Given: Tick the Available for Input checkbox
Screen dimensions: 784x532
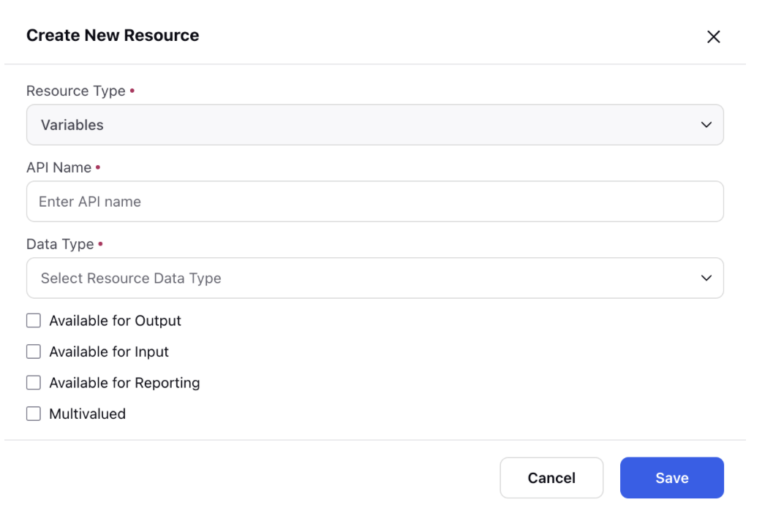Looking at the screenshot, I should pyautogui.click(x=34, y=351).
